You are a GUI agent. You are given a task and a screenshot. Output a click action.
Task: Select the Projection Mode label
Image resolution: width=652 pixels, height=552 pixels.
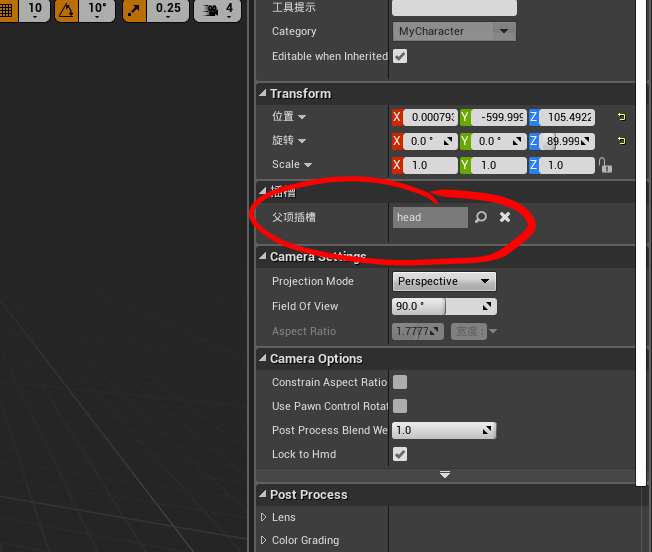313,281
